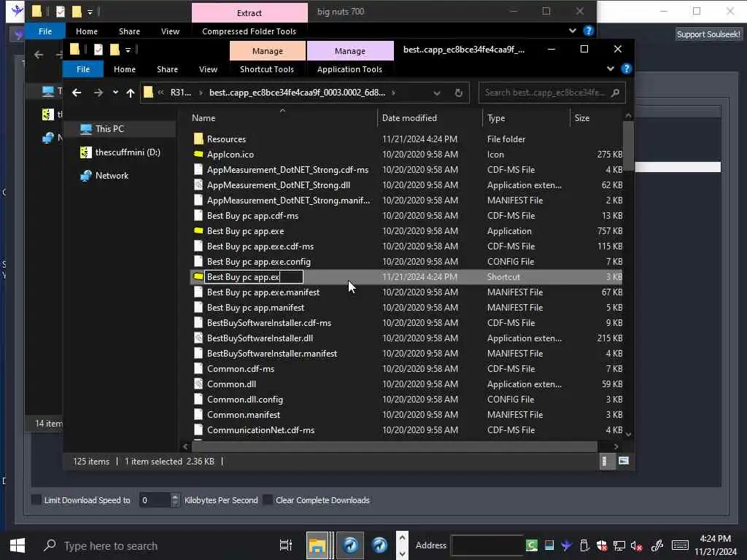The height and width of the screenshot is (560, 747).
Task: Click the scroll right arrow of horizontal scrollbar
Action: [x=616, y=447]
